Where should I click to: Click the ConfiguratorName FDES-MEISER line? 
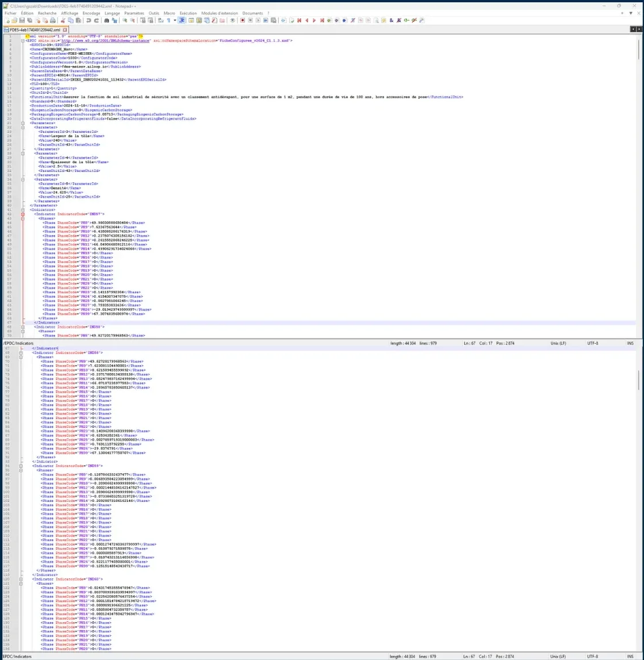pyautogui.click(x=81, y=53)
